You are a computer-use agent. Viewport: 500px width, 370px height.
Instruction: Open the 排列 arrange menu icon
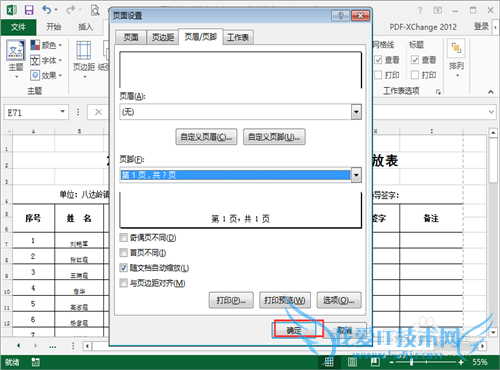[456, 49]
